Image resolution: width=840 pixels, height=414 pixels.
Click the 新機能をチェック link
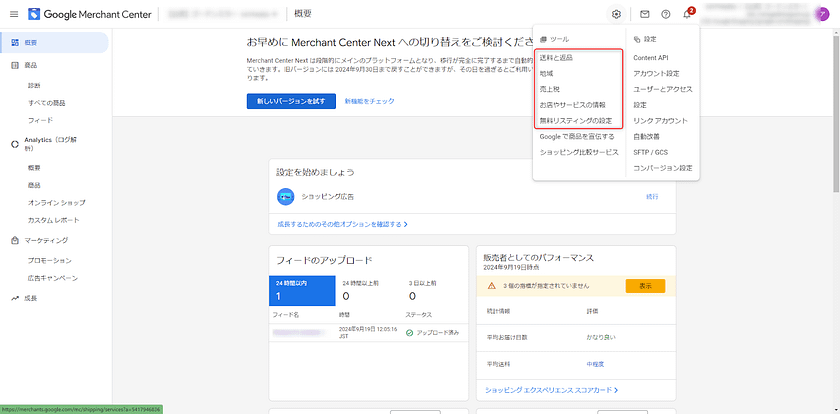369,101
